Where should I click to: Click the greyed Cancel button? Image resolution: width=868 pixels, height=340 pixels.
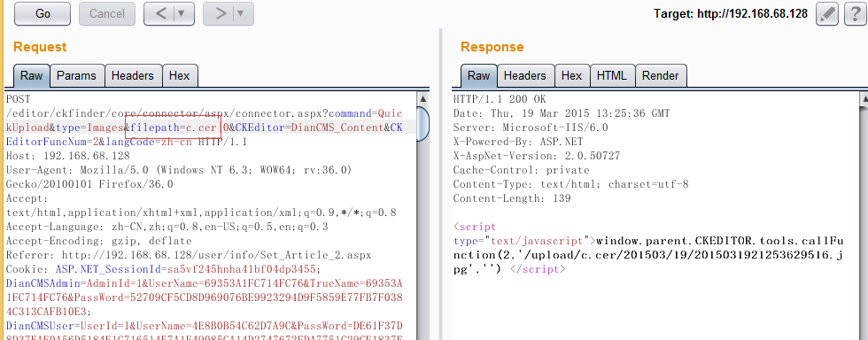[107, 14]
